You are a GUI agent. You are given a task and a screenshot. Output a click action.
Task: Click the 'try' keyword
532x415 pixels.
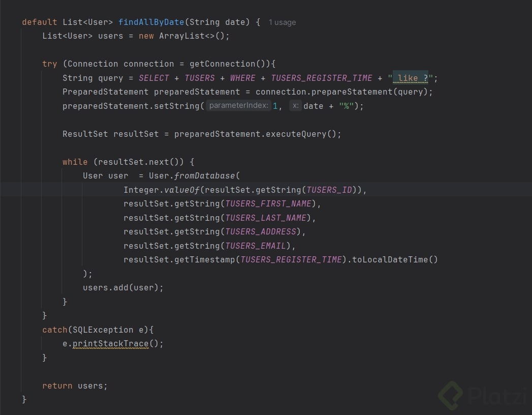coord(49,64)
